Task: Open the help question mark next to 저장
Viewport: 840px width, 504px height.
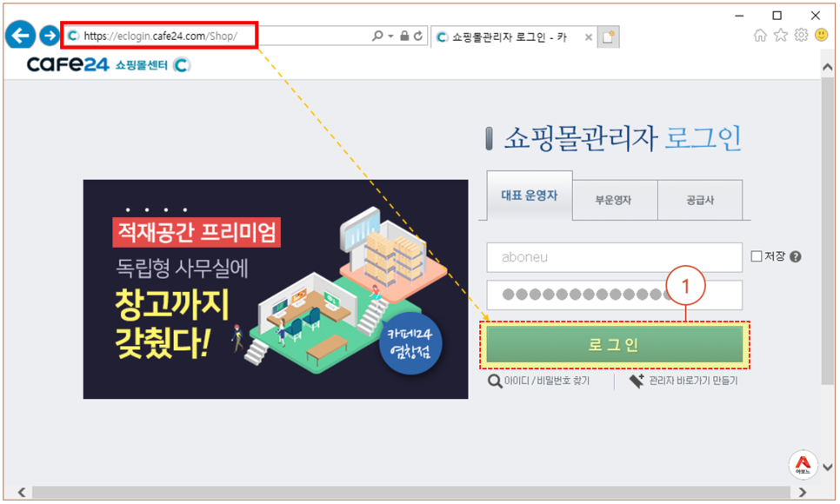Action: tap(796, 257)
